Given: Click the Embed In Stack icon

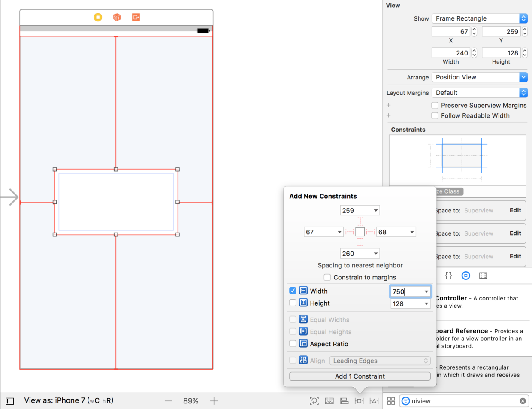Looking at the screenshot, I should coord(329,401).
